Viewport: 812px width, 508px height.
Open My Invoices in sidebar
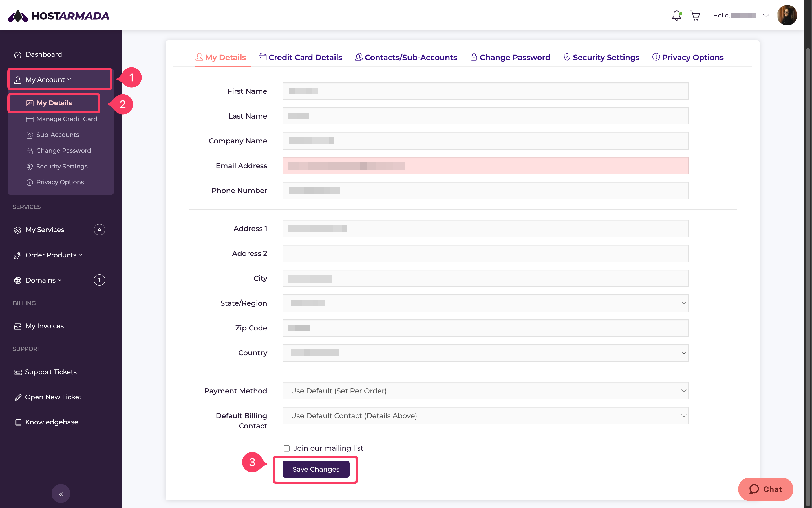(39, 326)
